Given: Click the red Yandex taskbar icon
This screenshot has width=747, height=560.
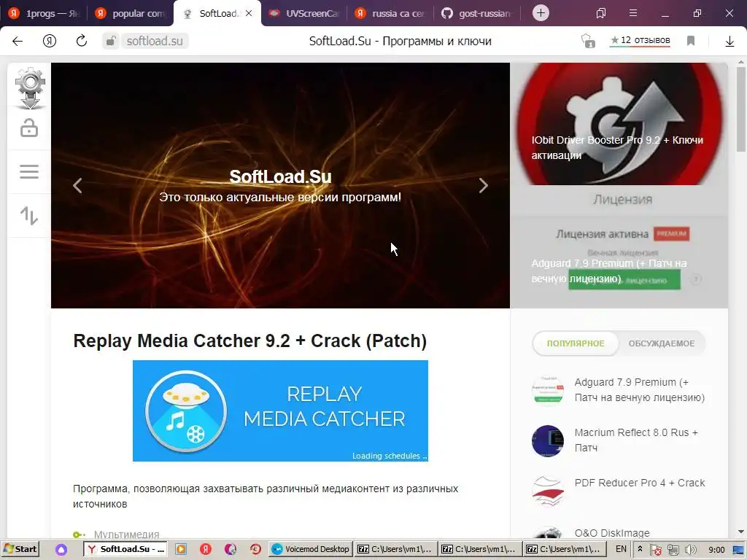Looking at the screenshot, I should point(205,549).
